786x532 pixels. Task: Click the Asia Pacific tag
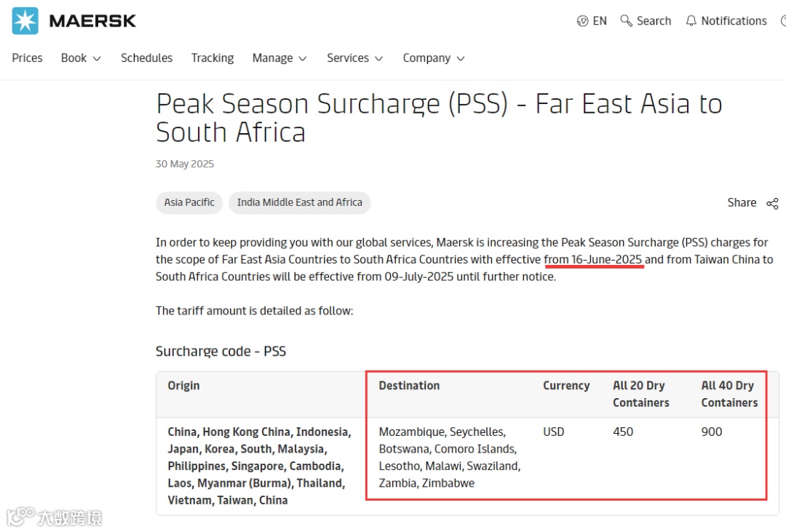189,202
